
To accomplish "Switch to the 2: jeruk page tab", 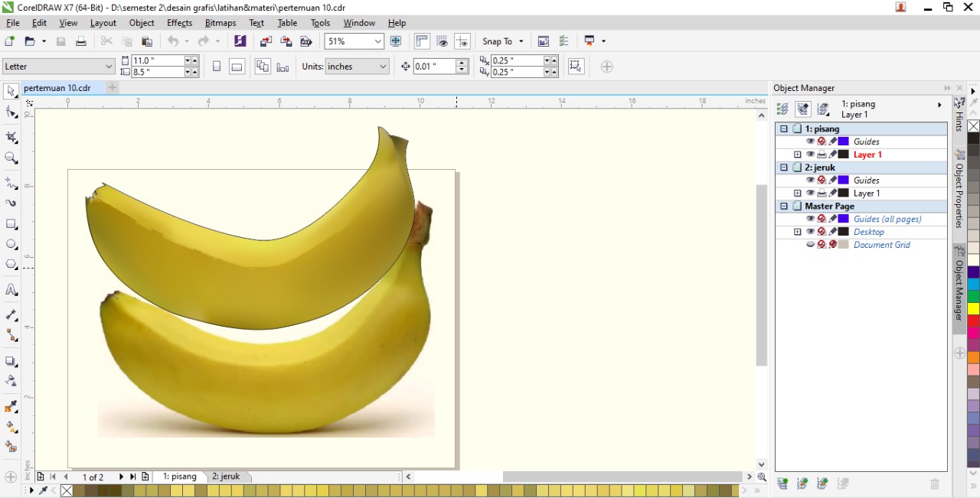I will 227,476.
